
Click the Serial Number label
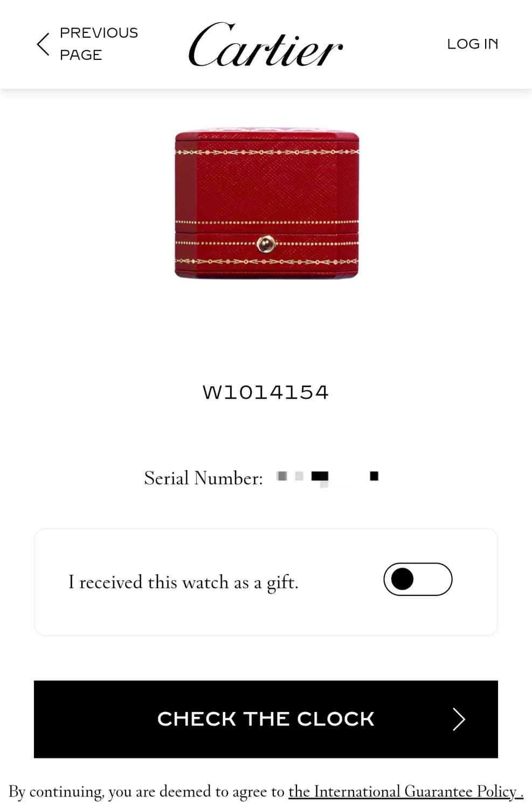[x=203, y=478]
